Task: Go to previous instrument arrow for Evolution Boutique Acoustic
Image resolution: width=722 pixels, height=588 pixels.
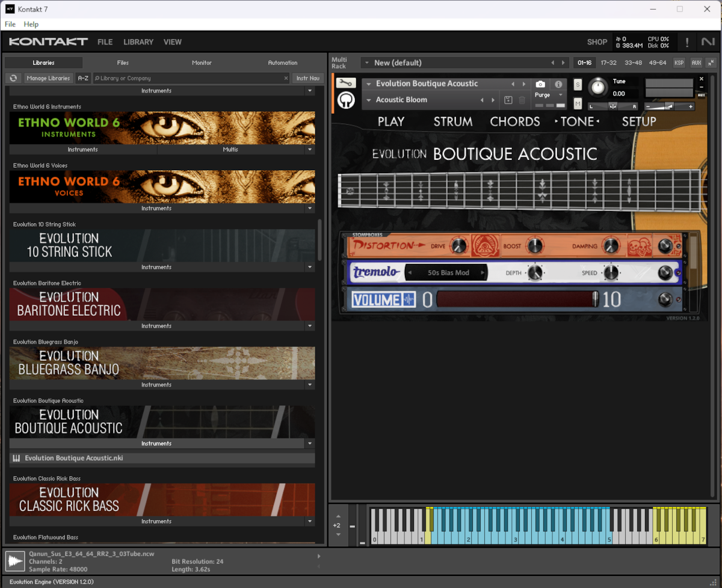Action: [x=513, y=84]
